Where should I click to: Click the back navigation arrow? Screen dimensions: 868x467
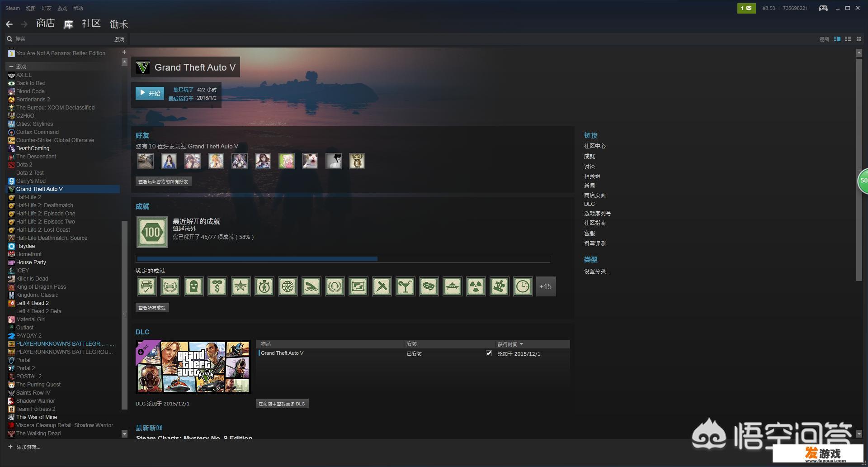point(9,24)
